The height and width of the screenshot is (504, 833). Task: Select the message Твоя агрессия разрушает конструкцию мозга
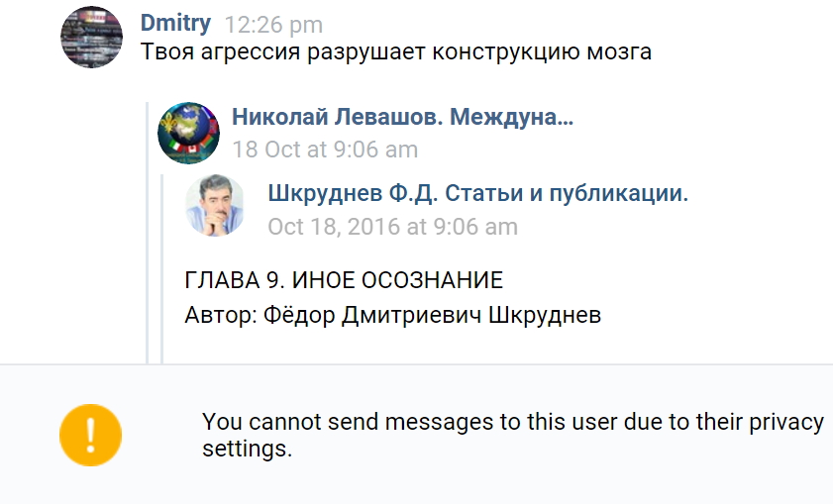point(396,52)
